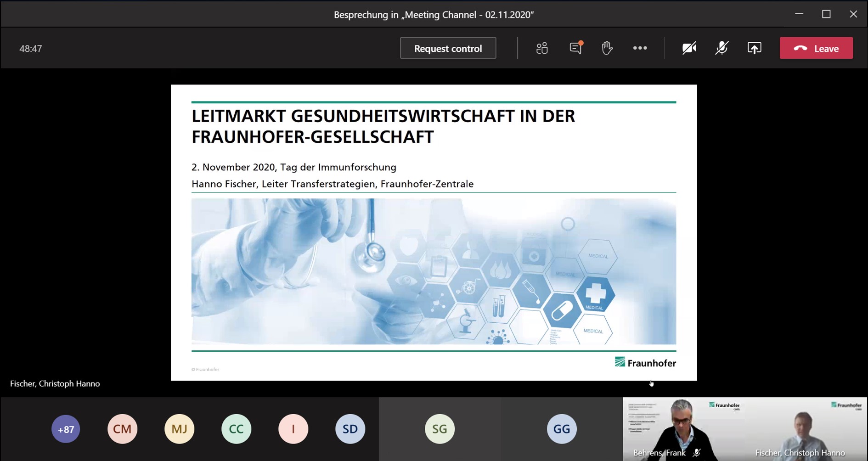Unmute the microphone
The image size is (868, 461).
point(721,48)
